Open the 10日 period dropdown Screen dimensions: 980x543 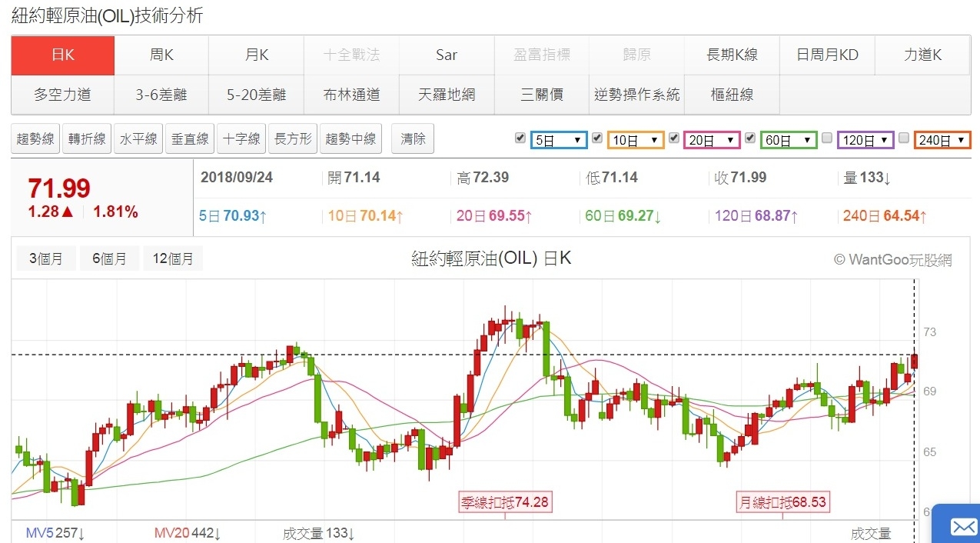click(x=635, y=140)
